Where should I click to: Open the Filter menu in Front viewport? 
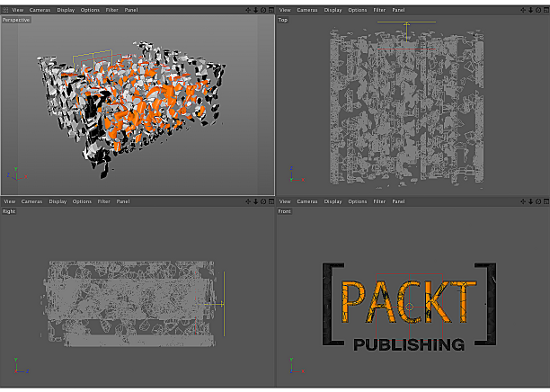pyautogui.click(x=379, y=201)
